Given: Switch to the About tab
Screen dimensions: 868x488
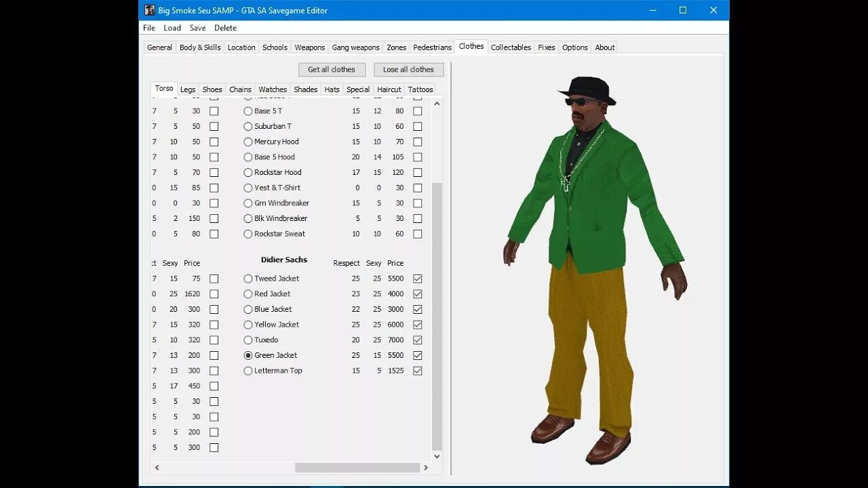Looking at the screenshot, I should tap(605, 47).
